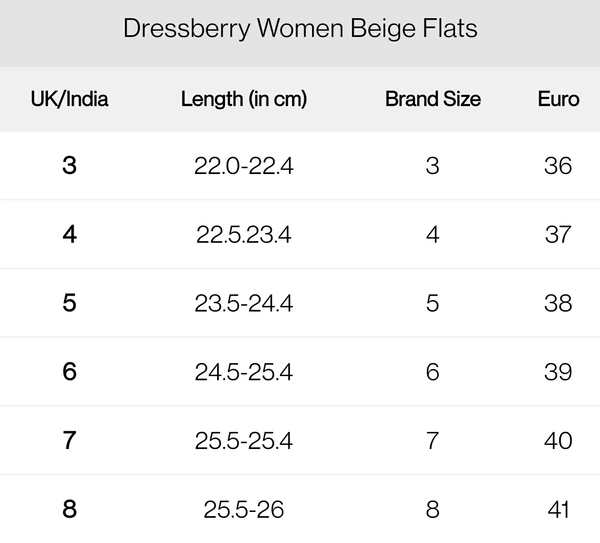Choose Euro size 37 cell
The height and width of the screenshot is (543, 600).
tap(558, 235)
